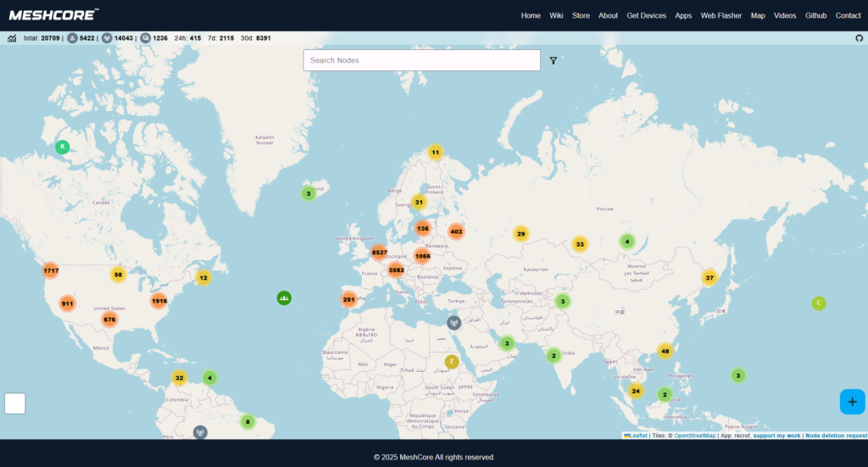Screen dimensions: 868x467
Task: Expand the 1916 node cluster on the US East Coast
Action: (159, 301)
